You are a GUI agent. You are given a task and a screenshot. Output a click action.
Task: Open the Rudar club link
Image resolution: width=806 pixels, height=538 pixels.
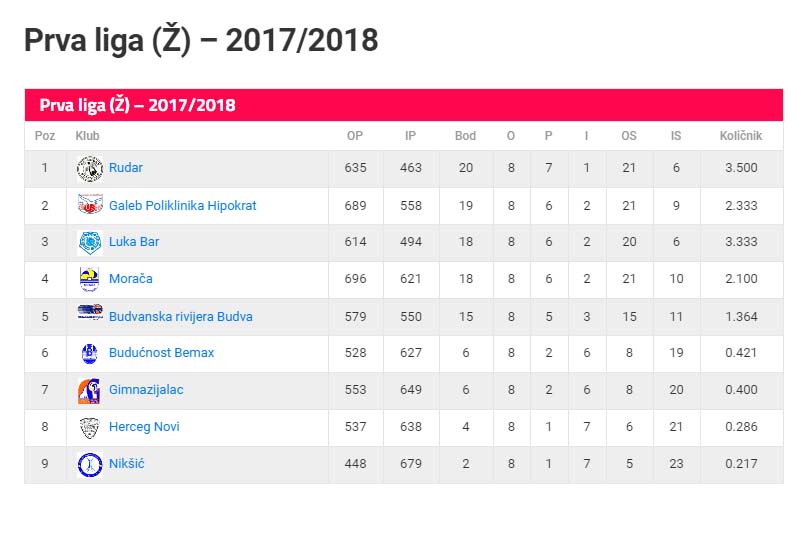coord(125,168)
